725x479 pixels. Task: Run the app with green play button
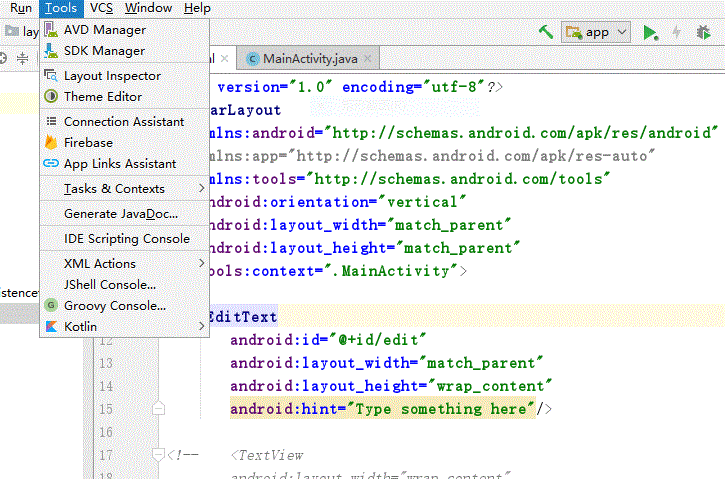(651, 33)
